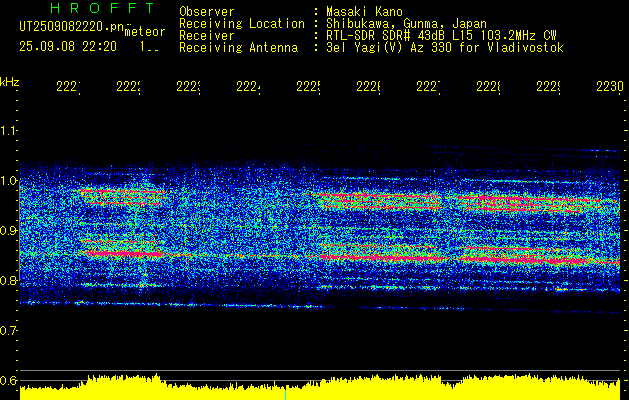Click the 'Receiving Antenna' field label
The height and width of the screenshot is (400, 629).
point(238,48)
